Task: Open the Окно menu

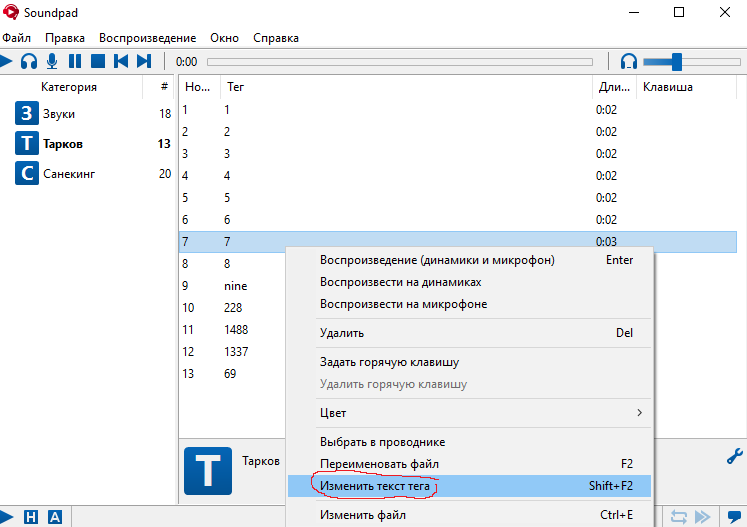Action: click(x=224, y=38)
